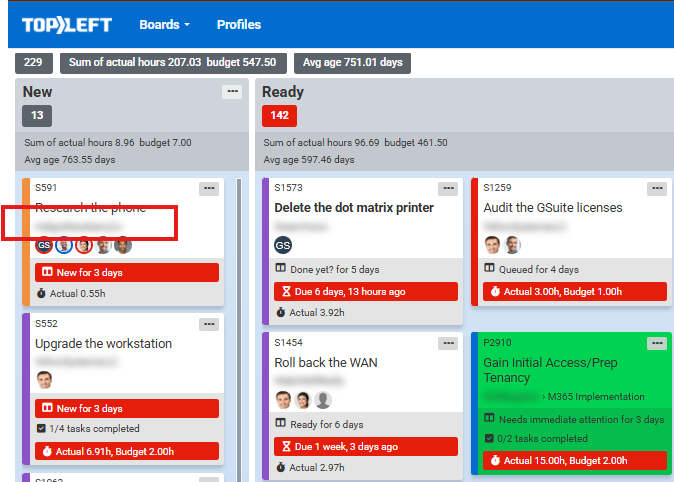Open the Boards dropdown menu
The height and width of the screenshot is (482, 674).
[x=165, y=25]
